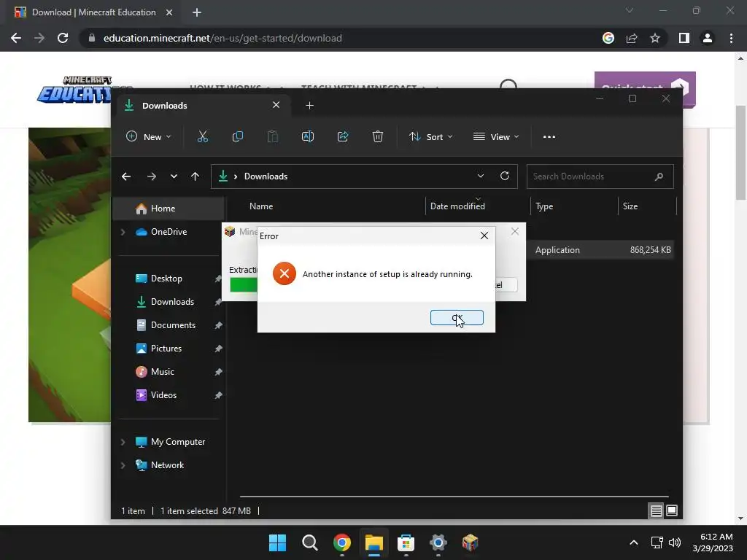
Task: Toggle the Chrome side panel
Action: (x=684, y=38)
